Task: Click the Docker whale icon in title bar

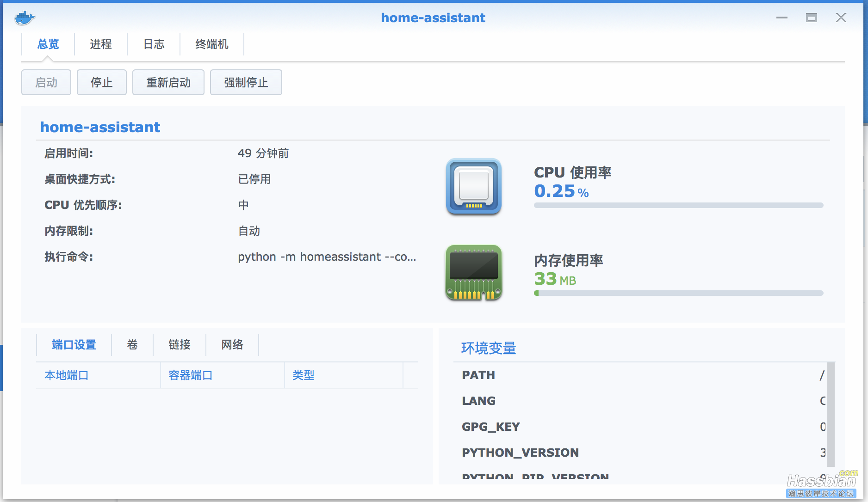Action: click(25, 18)
